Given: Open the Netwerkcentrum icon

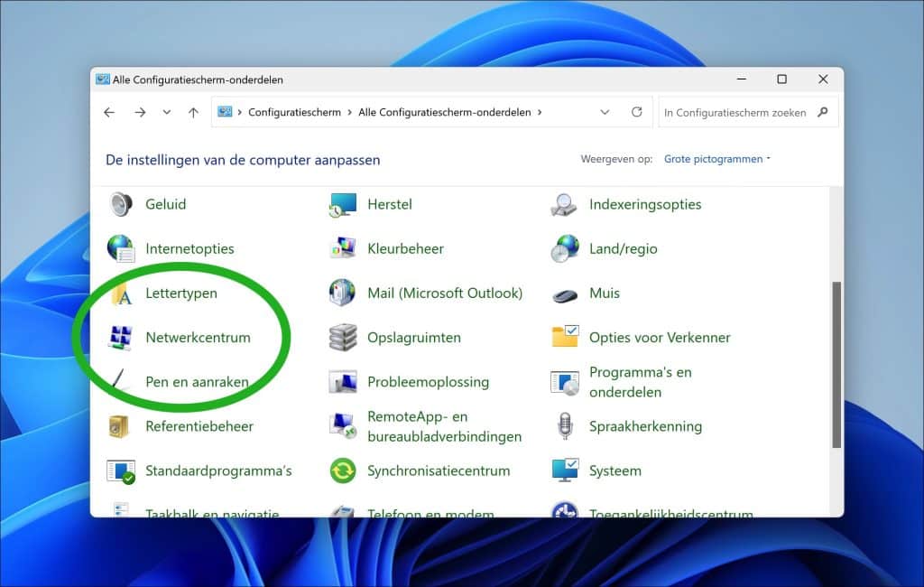Looking at the screenshot, I should (121, 338).
